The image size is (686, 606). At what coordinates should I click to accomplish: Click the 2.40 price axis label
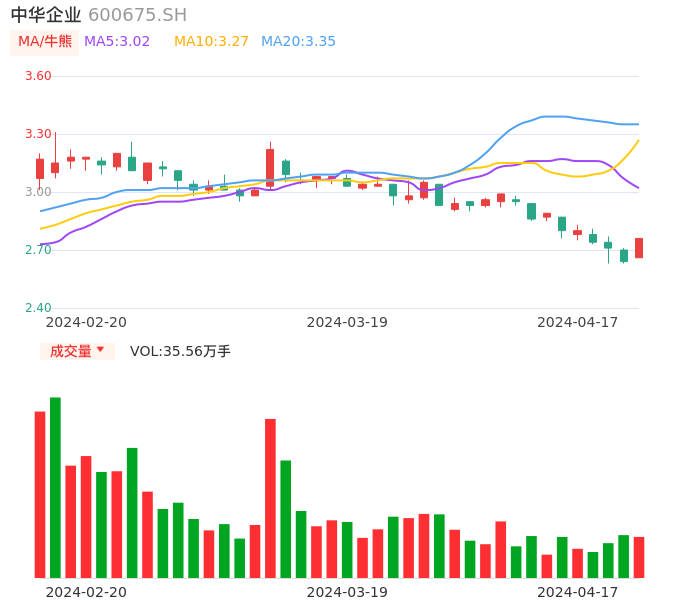(38, 308)
